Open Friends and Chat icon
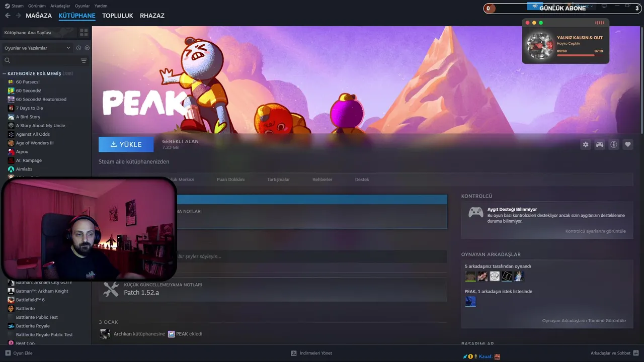The height and width of the screenshot is (362, 644). [x=636, y=353]
